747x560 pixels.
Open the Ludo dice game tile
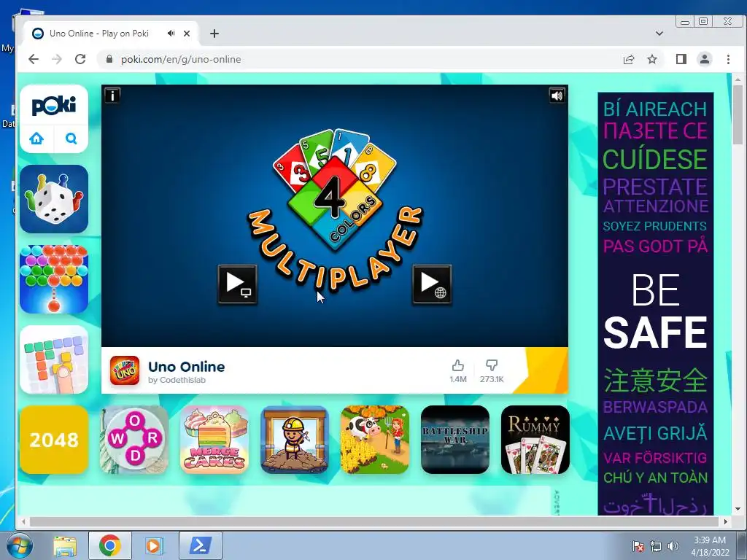(x=54, y=199)
